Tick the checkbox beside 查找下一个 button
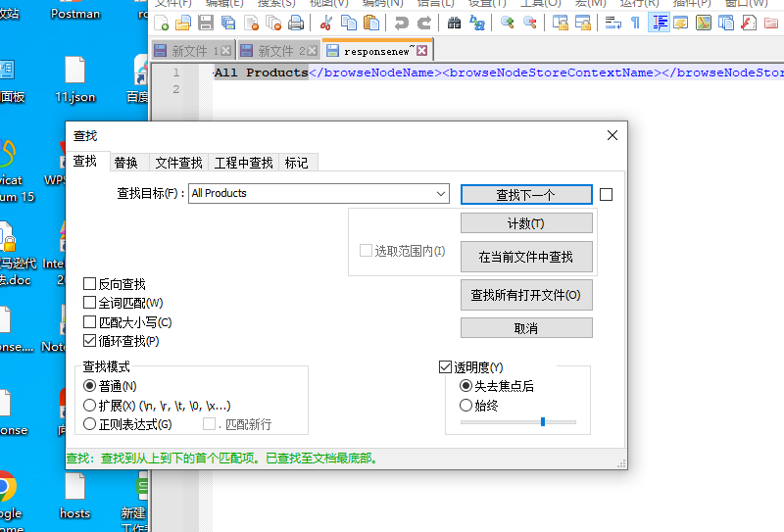784x532 pixels. (x=606, y=195)
